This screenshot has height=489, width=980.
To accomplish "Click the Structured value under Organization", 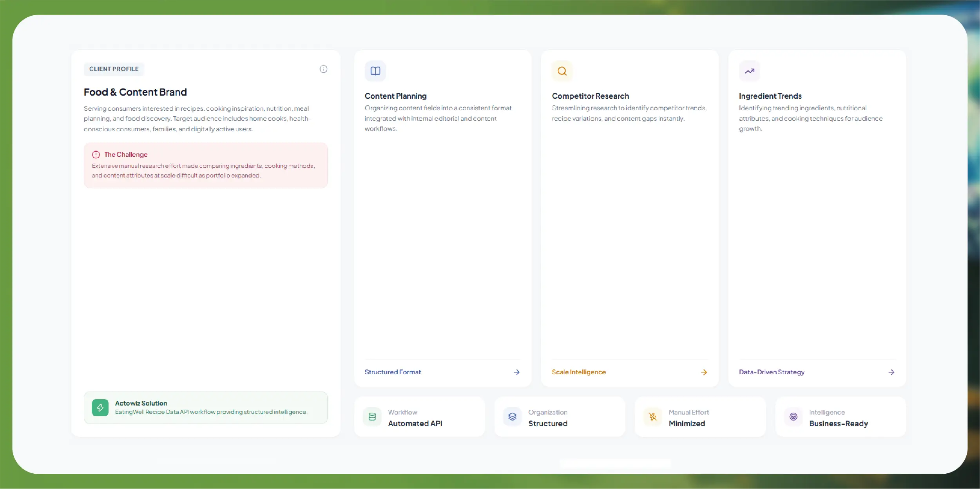I will [548, 424].
